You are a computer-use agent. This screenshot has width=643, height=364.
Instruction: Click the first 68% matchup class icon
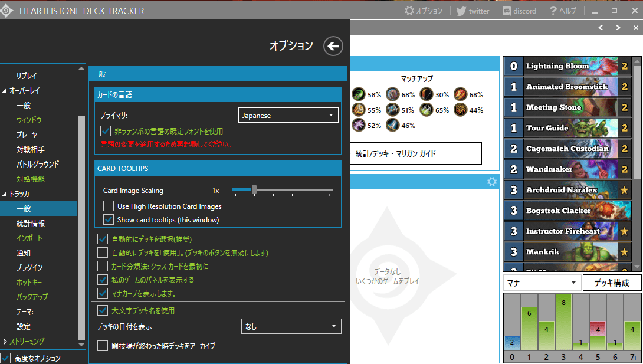pyautogui.click(x=392, y=94)
